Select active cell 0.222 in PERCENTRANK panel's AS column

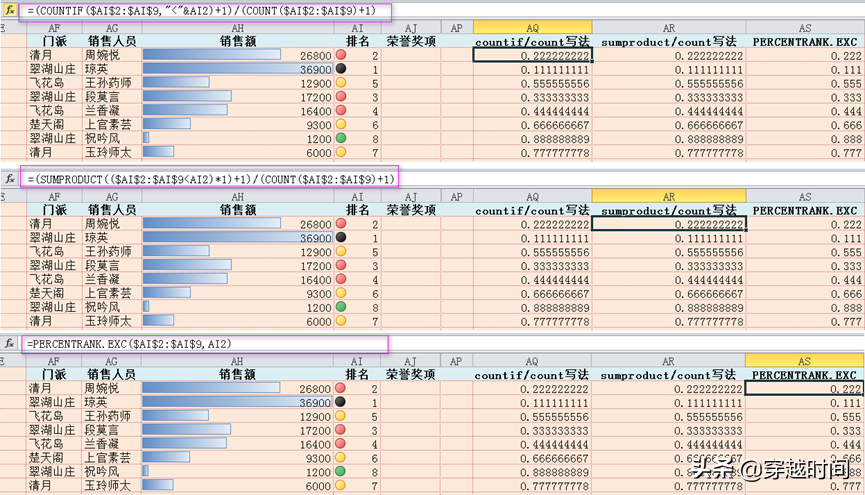(x=804, y=388)
